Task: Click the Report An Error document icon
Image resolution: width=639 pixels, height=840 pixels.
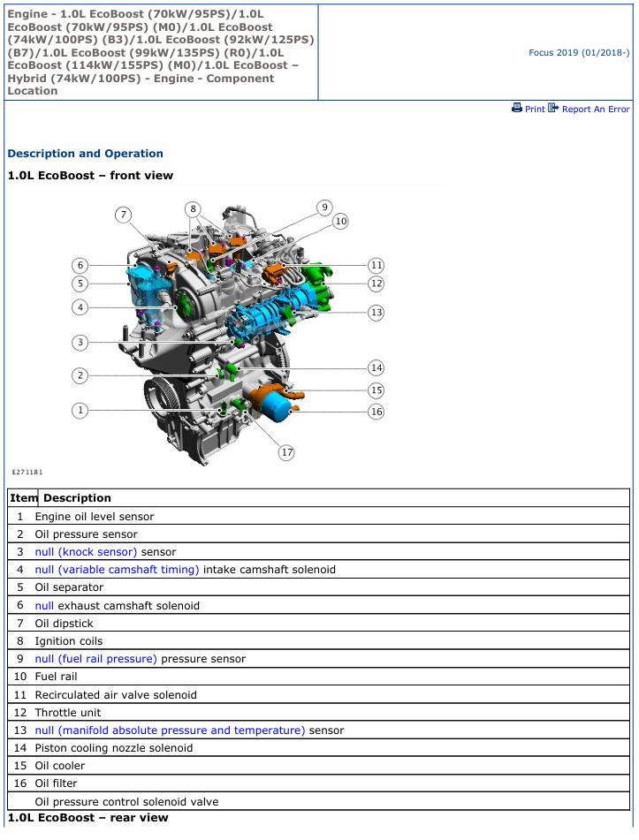Action: 553,108
